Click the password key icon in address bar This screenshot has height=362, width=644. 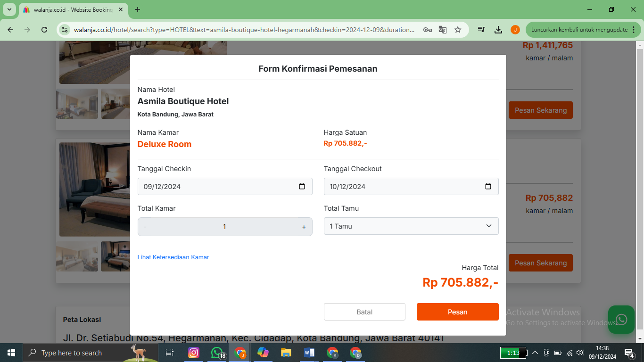(x=428, y=30)
